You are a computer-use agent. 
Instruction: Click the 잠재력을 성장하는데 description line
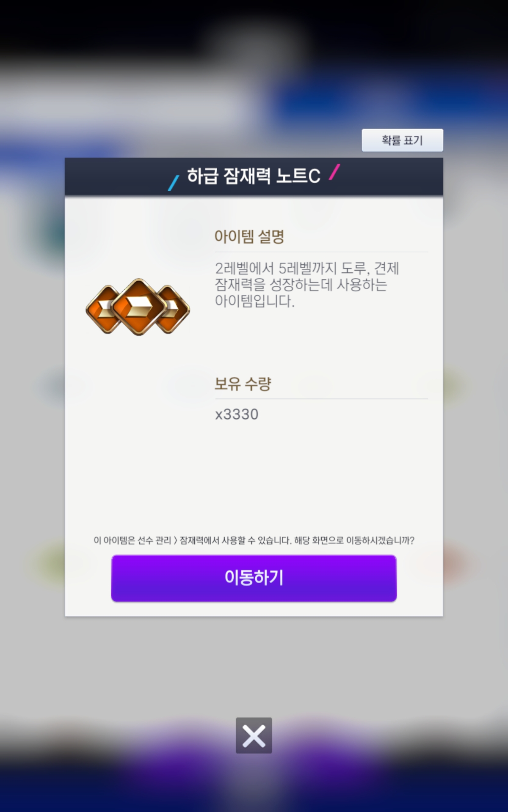click(x=301, y=285)
